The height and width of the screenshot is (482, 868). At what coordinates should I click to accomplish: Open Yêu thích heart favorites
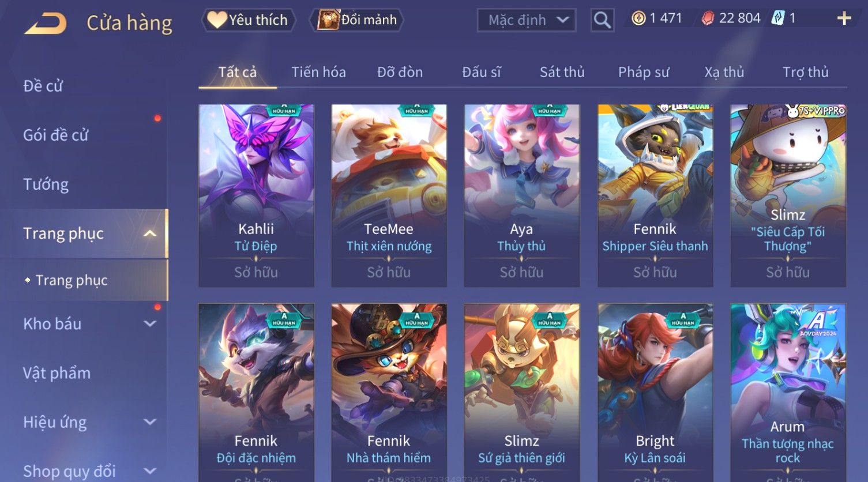coord(249,20)
